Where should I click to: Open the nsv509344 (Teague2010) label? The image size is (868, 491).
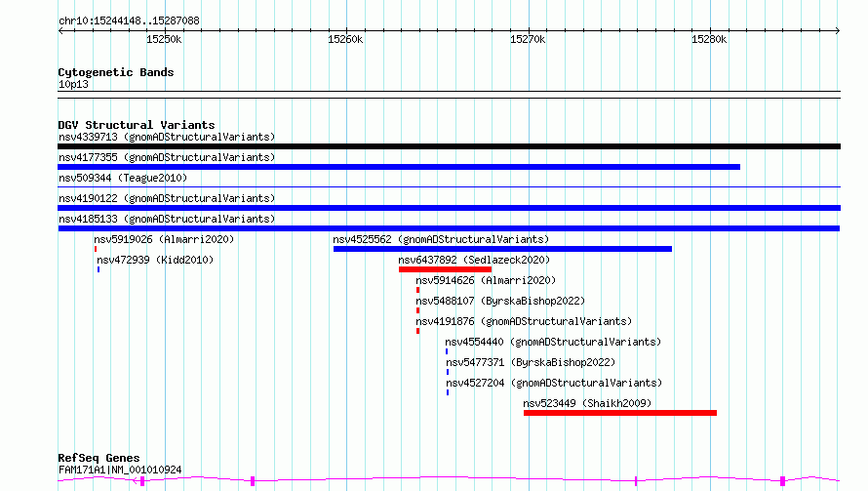click(x=123, y=178)
